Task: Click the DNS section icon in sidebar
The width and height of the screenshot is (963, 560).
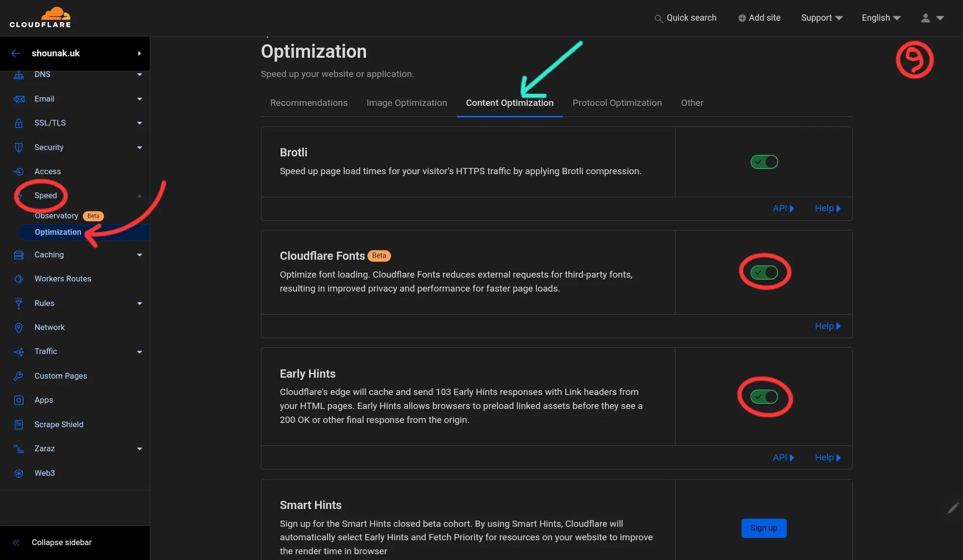Action: (19, 74)
